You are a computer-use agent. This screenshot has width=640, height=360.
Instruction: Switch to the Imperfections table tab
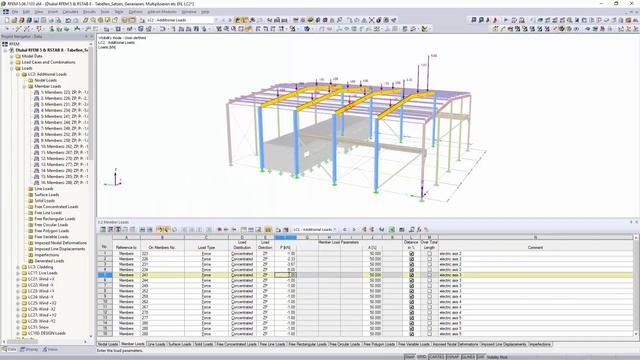coord(540,344)
